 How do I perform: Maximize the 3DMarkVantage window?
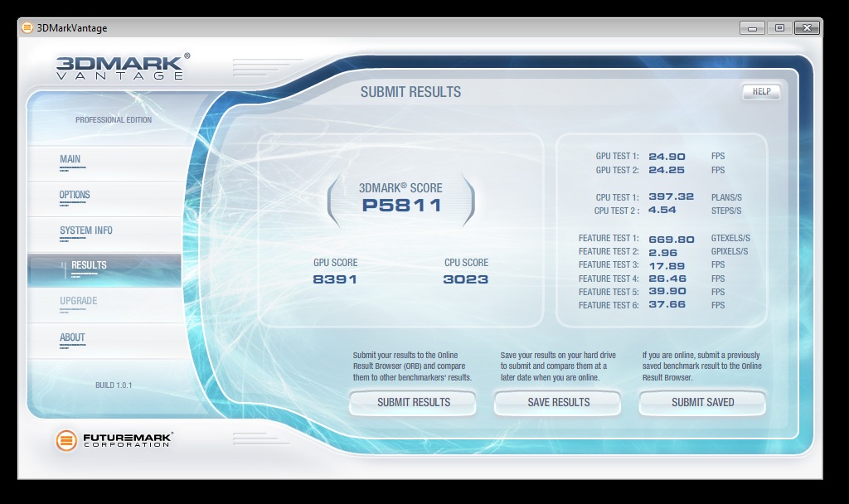pyautogui.click(x=779, y=28)
